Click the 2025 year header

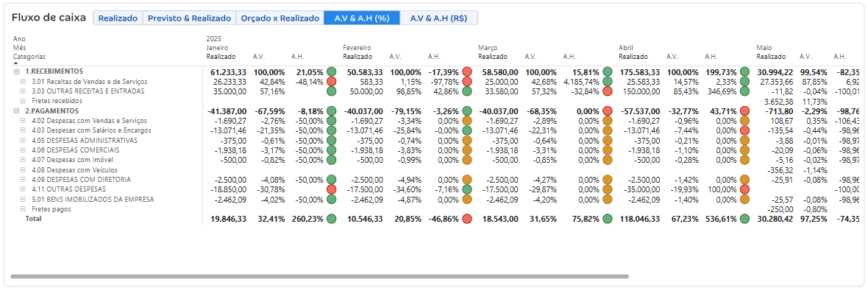pyautogui.click(x=213, y=39)
